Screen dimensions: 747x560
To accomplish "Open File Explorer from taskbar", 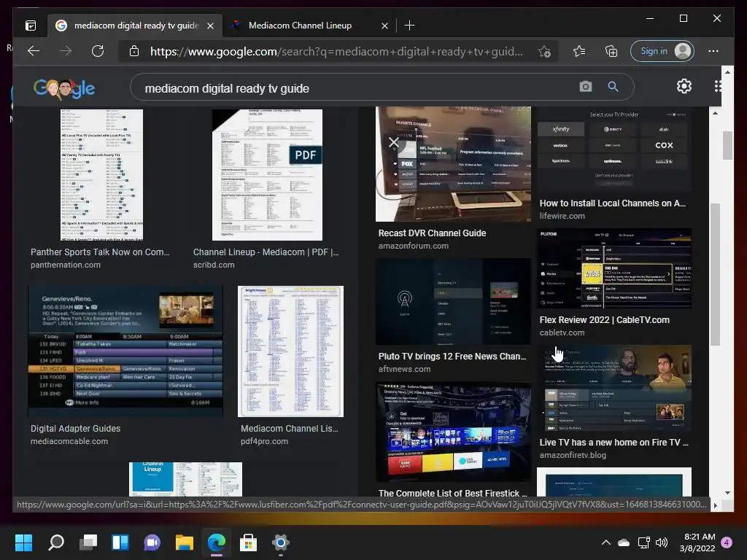I will 185,542.
